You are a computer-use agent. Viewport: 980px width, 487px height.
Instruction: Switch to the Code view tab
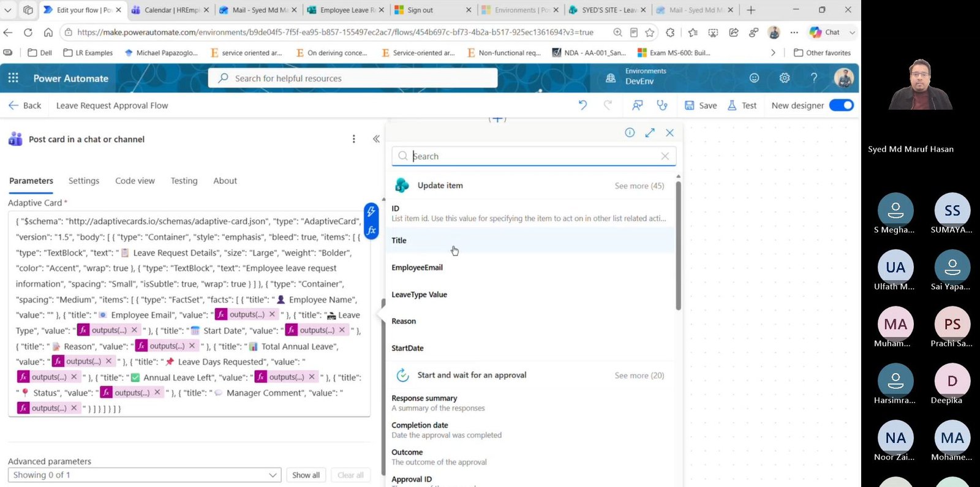pos(135,181)
